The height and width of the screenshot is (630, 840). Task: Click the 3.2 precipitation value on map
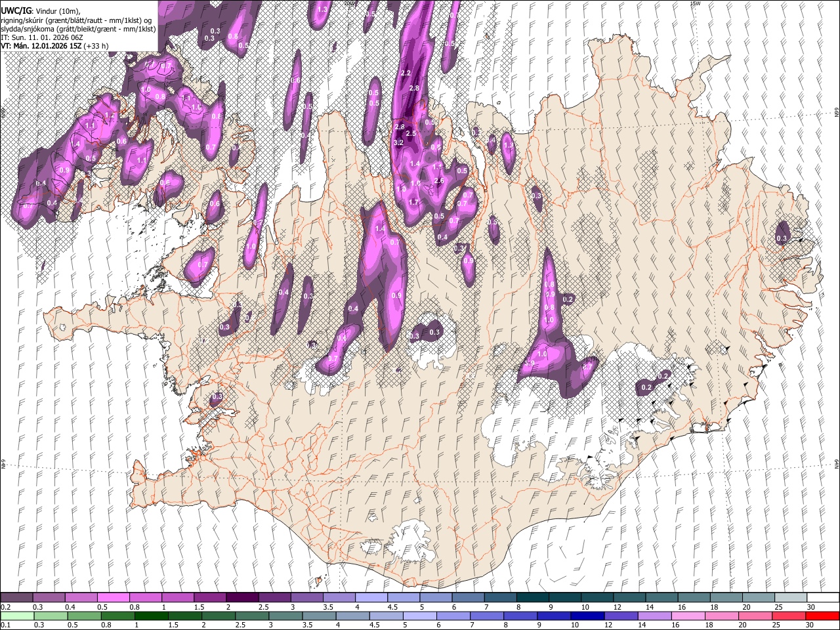pos(398,142)
